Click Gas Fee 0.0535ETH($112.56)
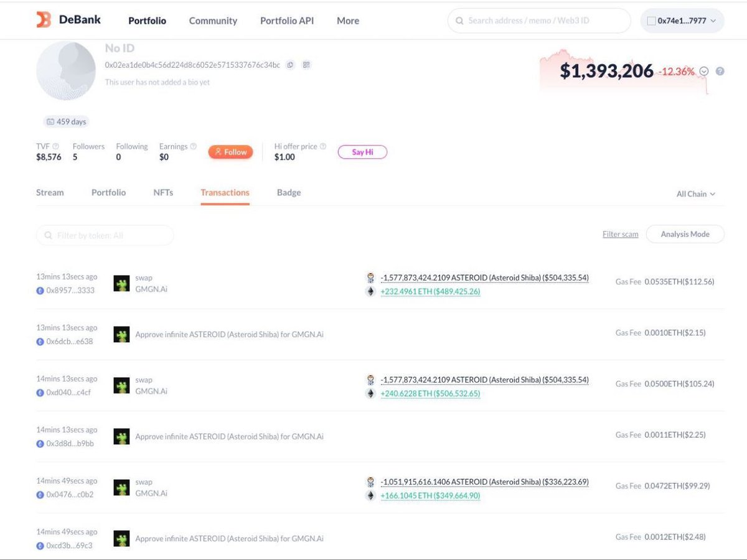The height and width of the screenshot is (560, 747). [x=665, y=282]
